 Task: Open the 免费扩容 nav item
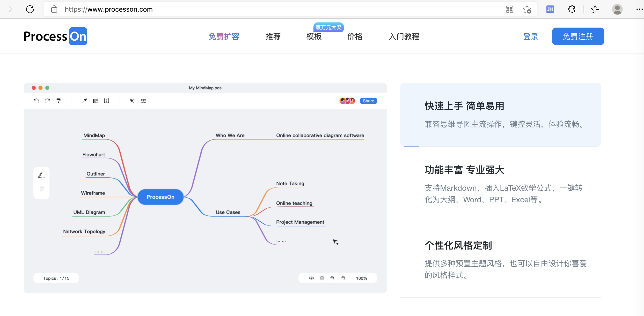(x=224, y=37)
